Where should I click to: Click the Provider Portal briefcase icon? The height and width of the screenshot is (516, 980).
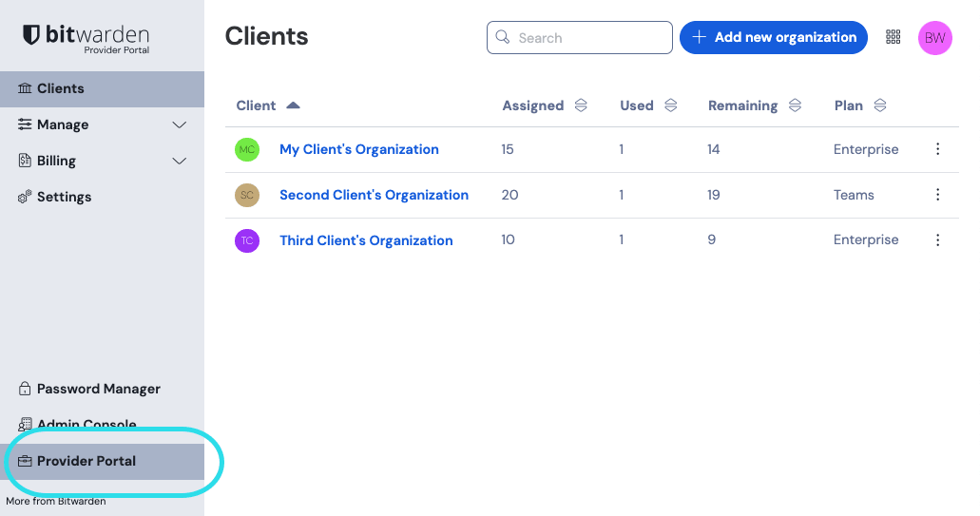click(25, 461)
